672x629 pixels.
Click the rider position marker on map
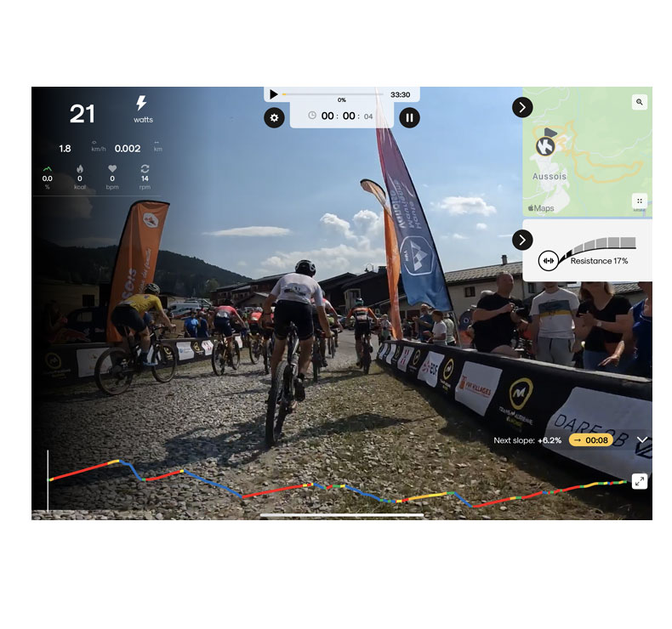545,147
